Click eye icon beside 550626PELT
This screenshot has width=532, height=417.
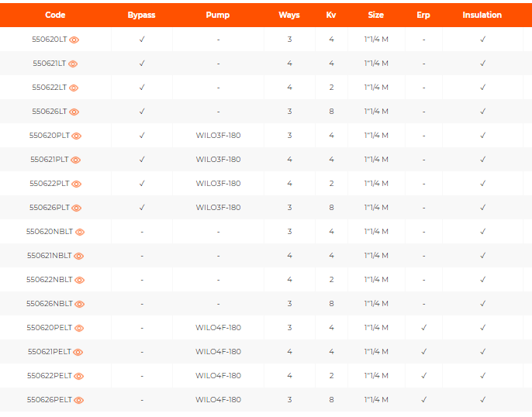click(x=78, y=400)
